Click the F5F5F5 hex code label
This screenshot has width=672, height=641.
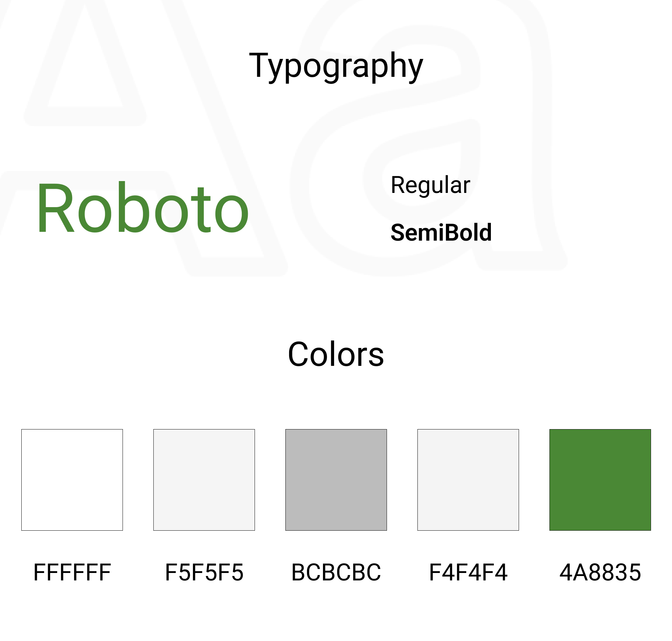(x=204, y=572)
